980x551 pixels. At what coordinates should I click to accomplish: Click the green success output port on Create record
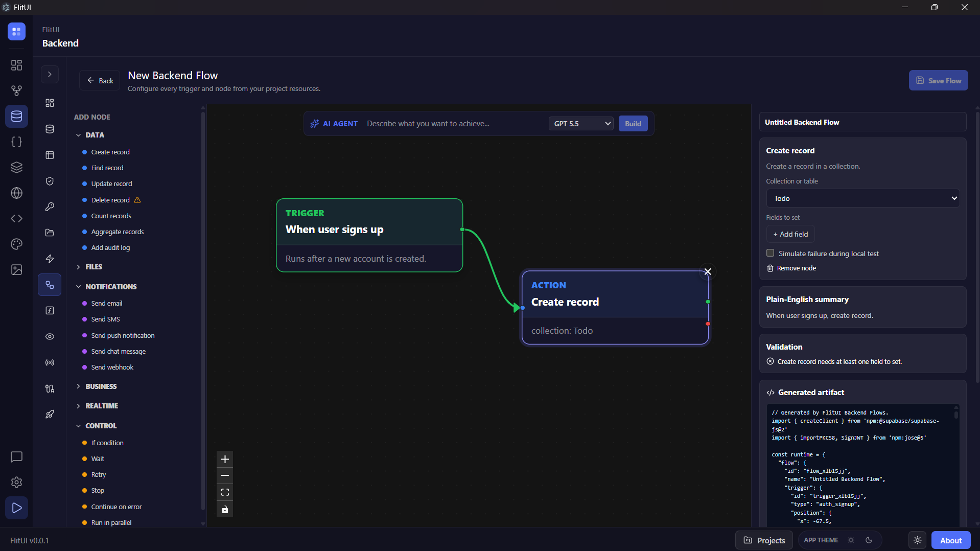(708, 302)
